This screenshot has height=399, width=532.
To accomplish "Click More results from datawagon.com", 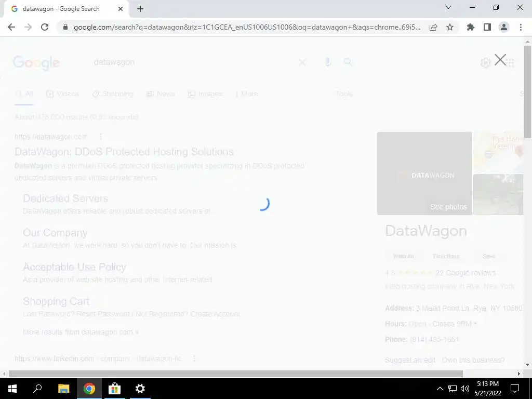I will click(x=81, y=332).
